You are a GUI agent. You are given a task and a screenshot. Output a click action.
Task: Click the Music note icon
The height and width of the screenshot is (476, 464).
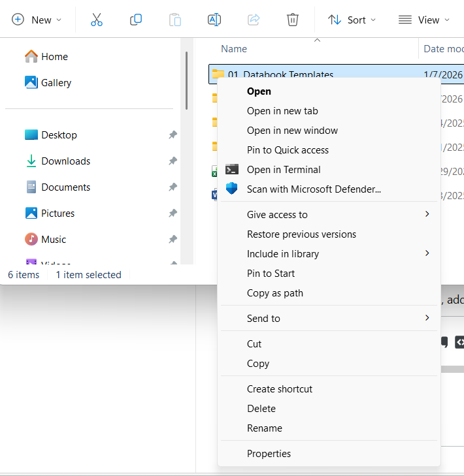(31, 239)
